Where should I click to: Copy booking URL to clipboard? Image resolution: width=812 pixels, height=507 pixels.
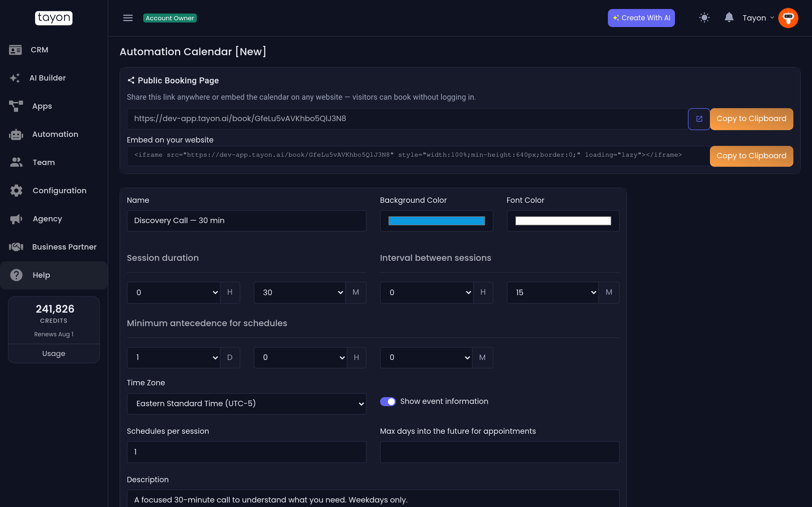click(751, 119)
